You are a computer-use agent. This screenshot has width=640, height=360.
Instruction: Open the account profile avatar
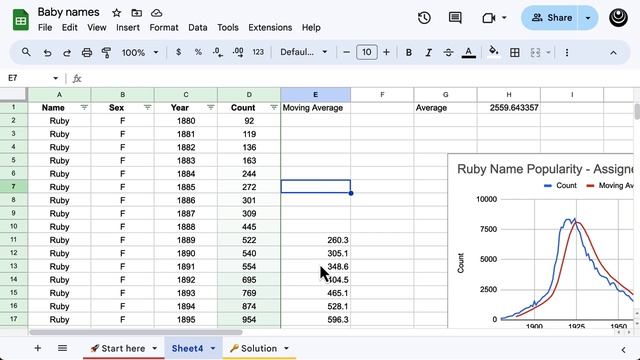(618, 18)
